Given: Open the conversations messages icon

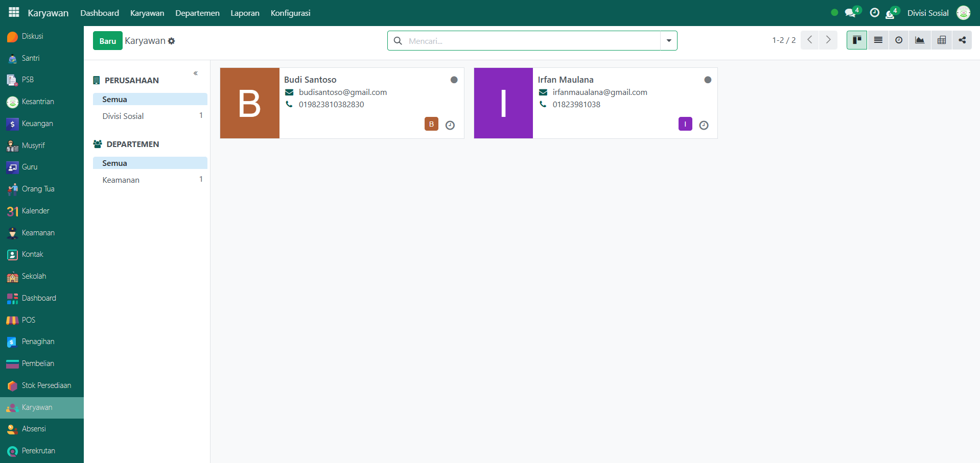Looking at the screenshot, I should click(x=850, y=13).
